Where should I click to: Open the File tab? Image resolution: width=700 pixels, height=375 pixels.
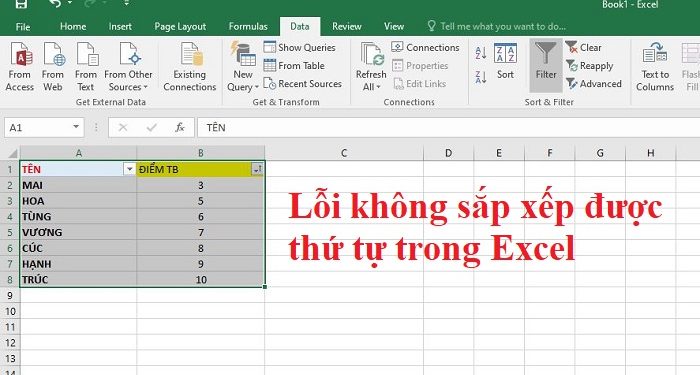click(23, 27)
